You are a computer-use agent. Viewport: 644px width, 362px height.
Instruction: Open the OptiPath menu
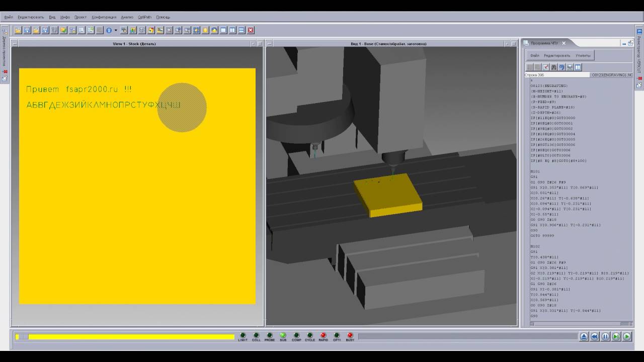pos(145,17)
